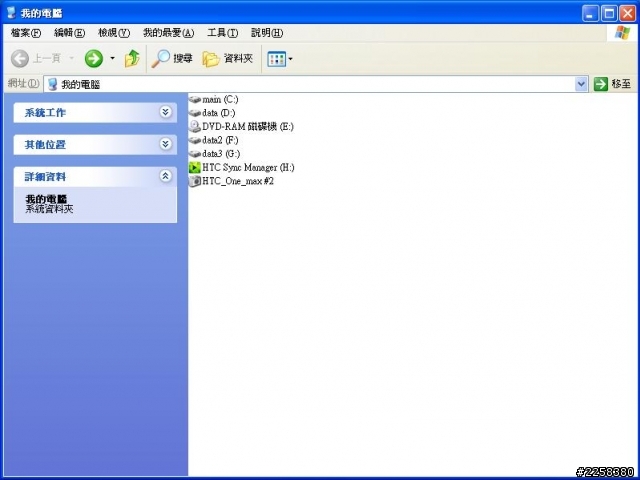This screenshot has height=480, width=640.
Task: Expand the 其他位置 panel chevron
Action: (x=165, y=144)
